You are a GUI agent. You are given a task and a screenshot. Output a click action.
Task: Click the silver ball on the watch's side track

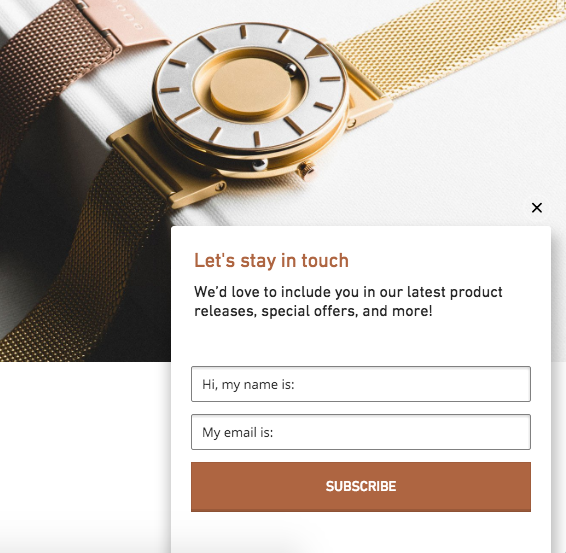260,164
